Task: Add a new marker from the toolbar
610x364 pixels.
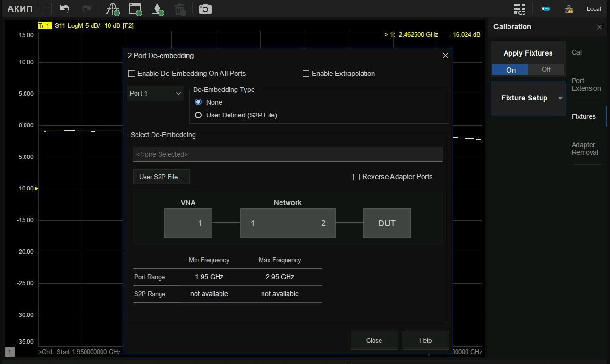Action: (x=158, y=9)
